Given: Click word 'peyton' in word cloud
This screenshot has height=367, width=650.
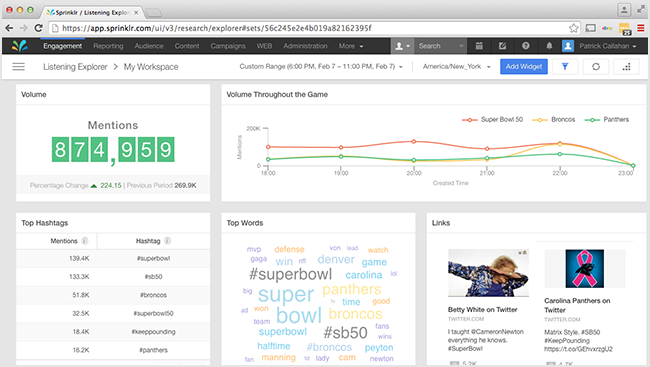Looking at the screenshot, I should point(379,348).
